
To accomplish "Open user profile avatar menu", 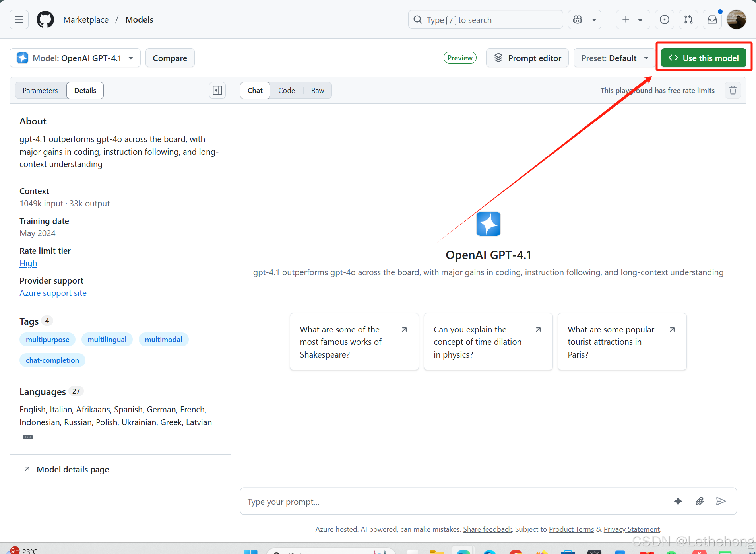I will tap(737, 19).
